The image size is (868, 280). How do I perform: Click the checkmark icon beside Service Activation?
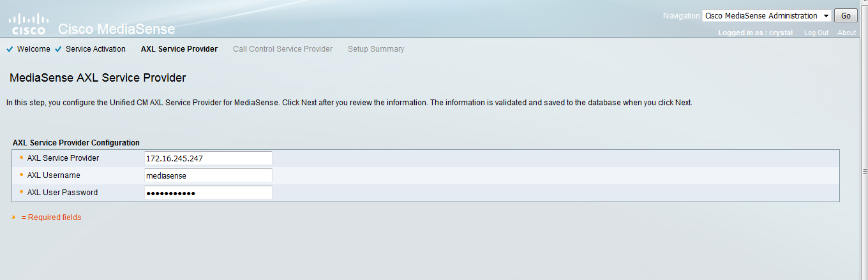[58, 49]
